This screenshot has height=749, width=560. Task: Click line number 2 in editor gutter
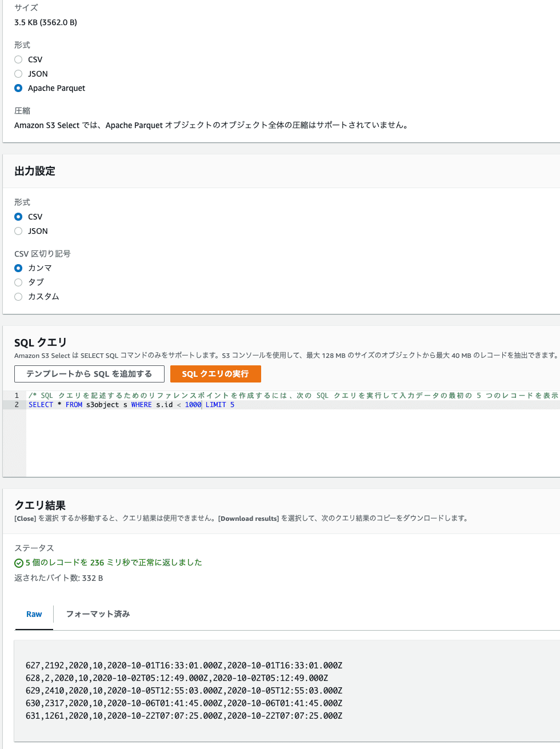(x=17, y=405)
